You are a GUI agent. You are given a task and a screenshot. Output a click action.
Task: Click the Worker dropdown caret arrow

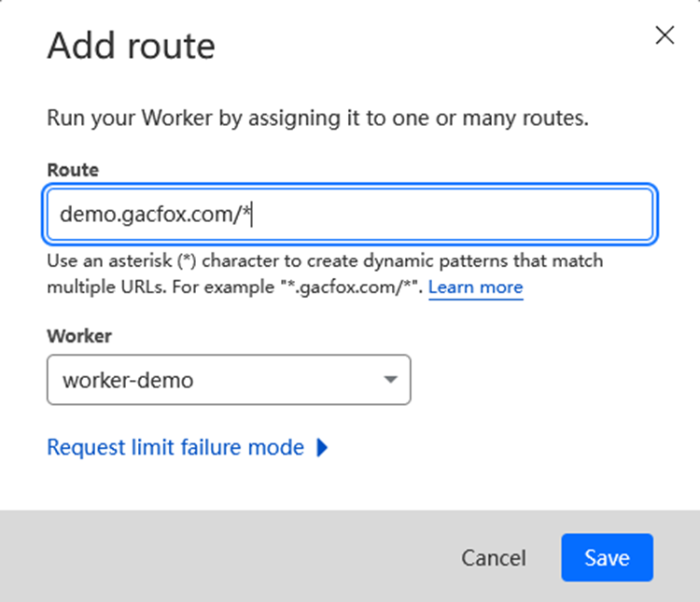(390, 380)
